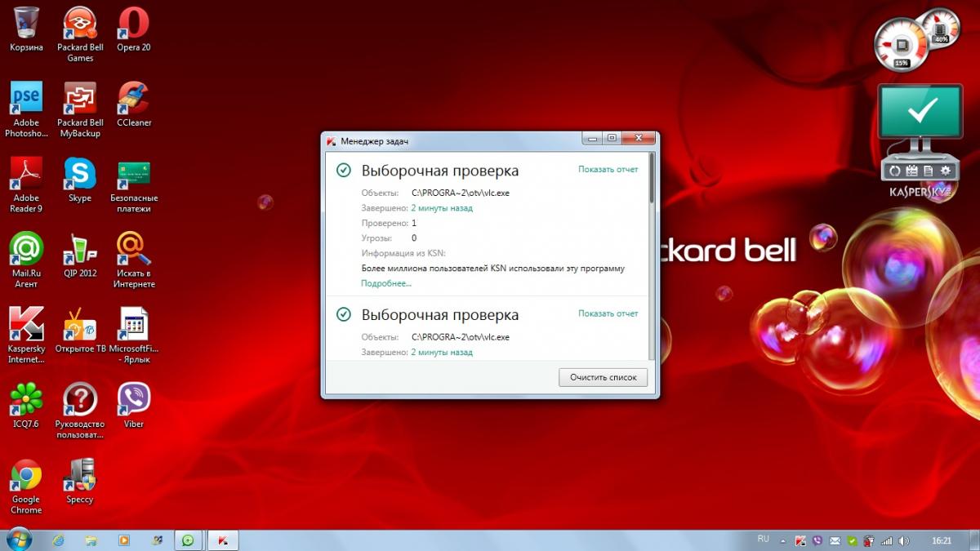This screenshot has width=980, height=551.
Task: Click second scan's '2 минуты назад' link
Action: point(442,353)
